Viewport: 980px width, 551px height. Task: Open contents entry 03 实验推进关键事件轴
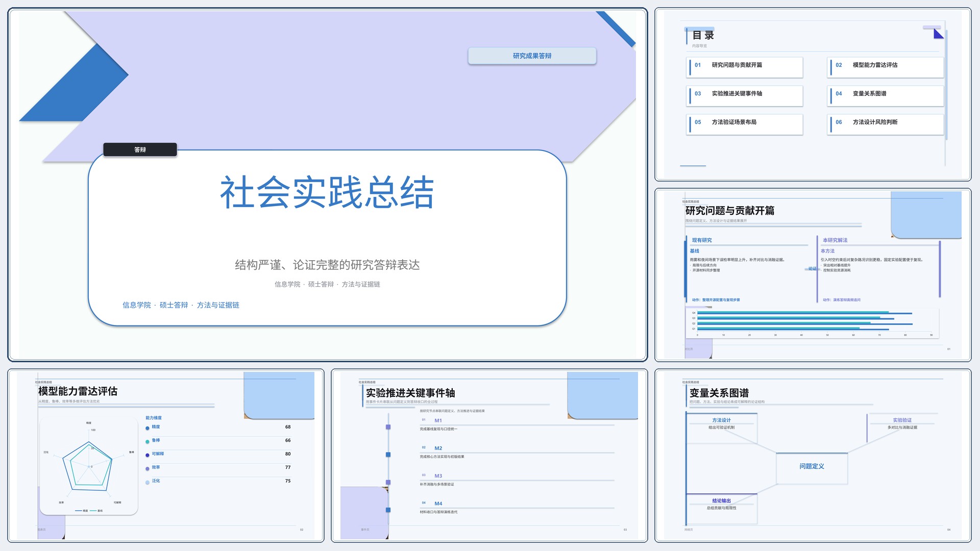click(x=745, y=95)
